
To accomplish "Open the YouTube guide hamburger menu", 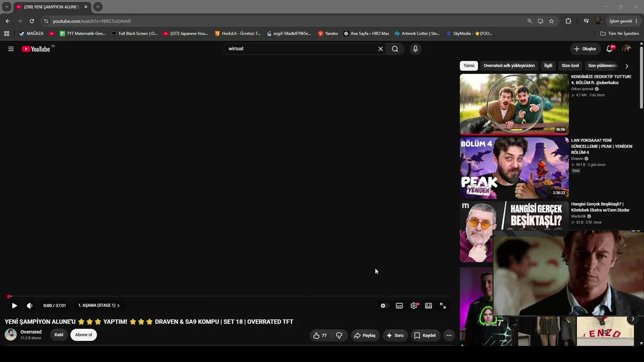I will pyautogui.click(x=11, y=49).
